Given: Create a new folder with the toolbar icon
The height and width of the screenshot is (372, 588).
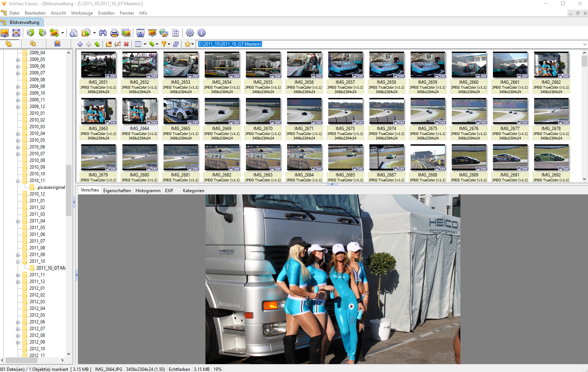Looking at the screenshot, I should 109,44.
